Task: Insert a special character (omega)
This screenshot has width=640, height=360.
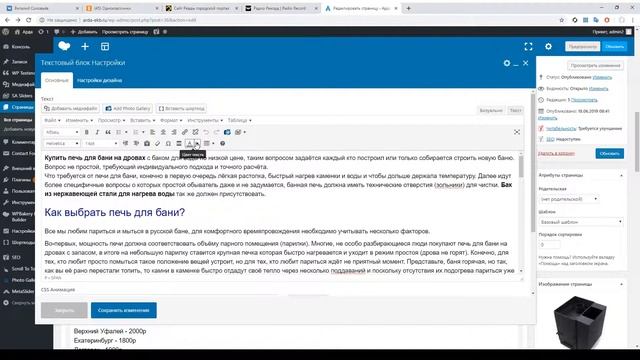Action: point(168,144)
